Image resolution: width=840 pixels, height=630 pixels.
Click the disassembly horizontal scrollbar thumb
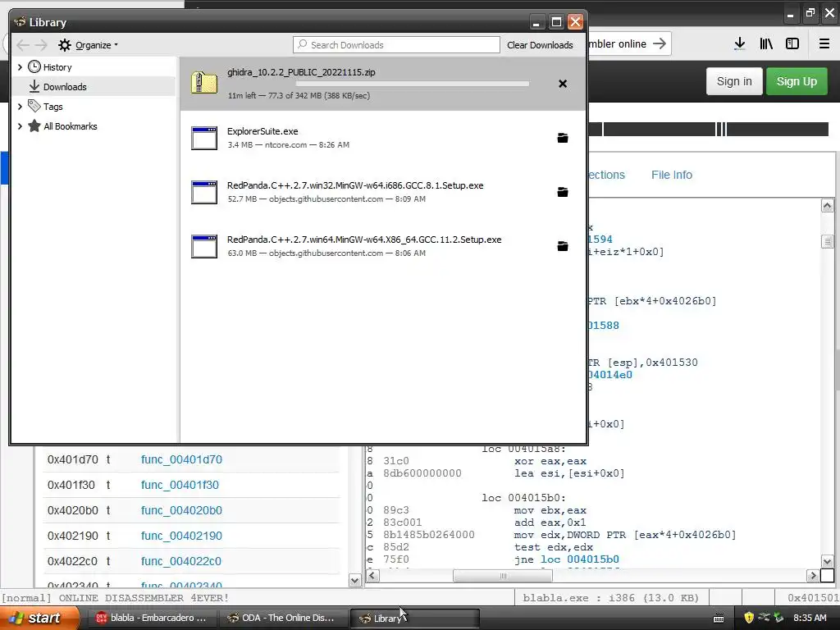(503, 576)
